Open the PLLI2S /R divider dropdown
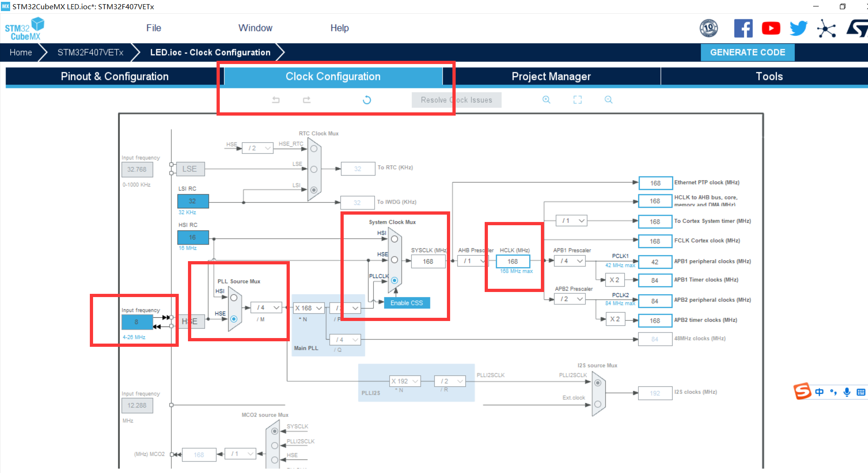The height and width of the screenshot is (473, 868). tap(450, 381)
